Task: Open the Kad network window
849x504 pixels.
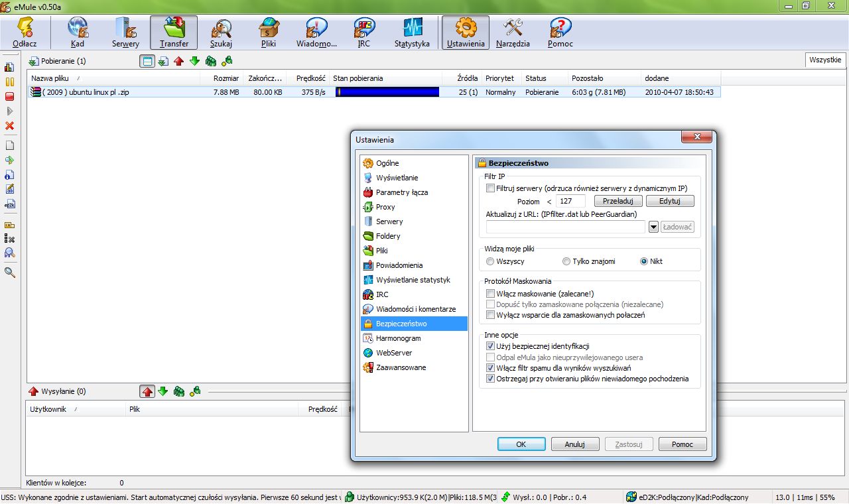Action: click(x=77, y=32)
